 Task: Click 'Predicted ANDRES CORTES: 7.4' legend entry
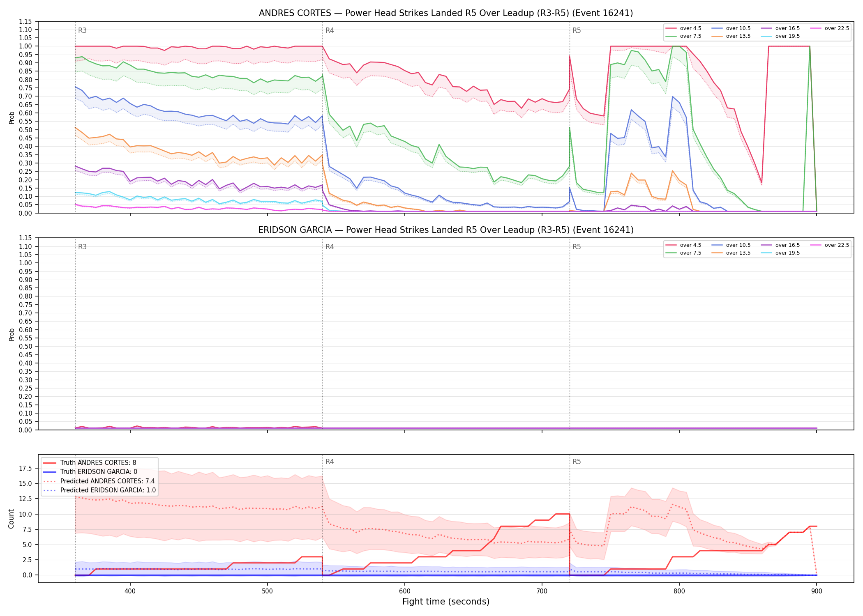(x=99, y=481)
